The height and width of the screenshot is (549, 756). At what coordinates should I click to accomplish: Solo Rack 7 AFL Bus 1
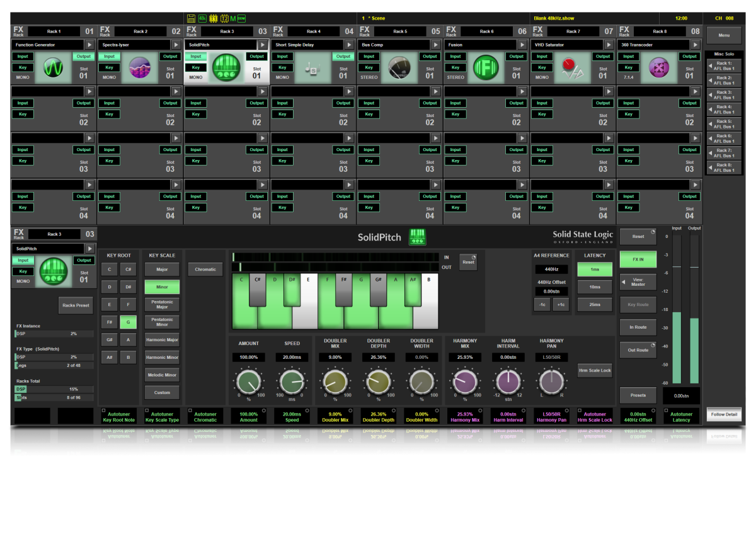(x=723, y=153)
